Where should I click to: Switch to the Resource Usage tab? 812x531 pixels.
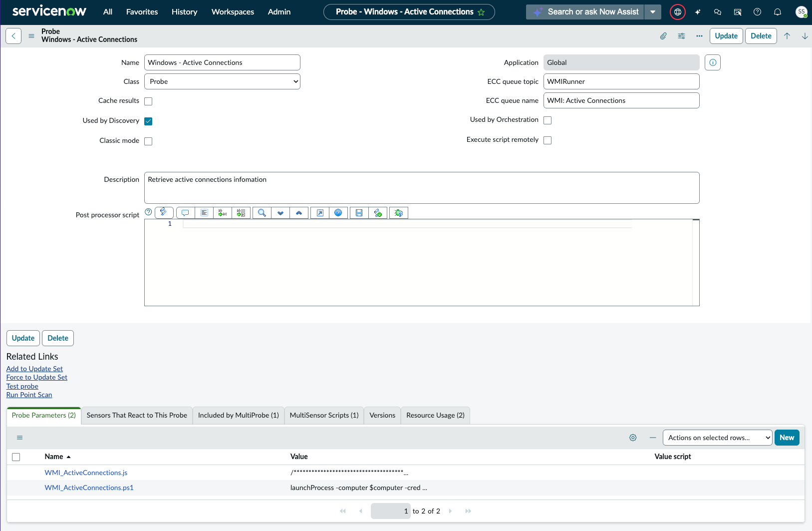click(x=435, y=416)
